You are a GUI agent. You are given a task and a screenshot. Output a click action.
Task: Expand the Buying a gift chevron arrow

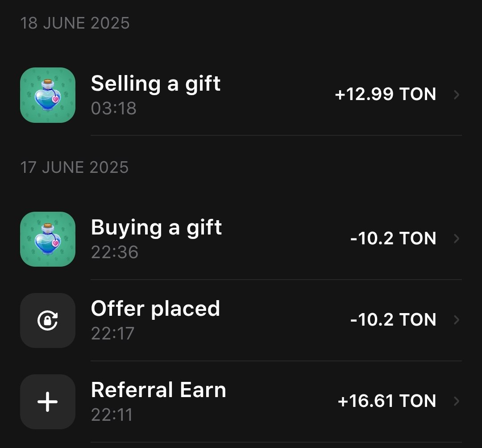pos(457,239)
